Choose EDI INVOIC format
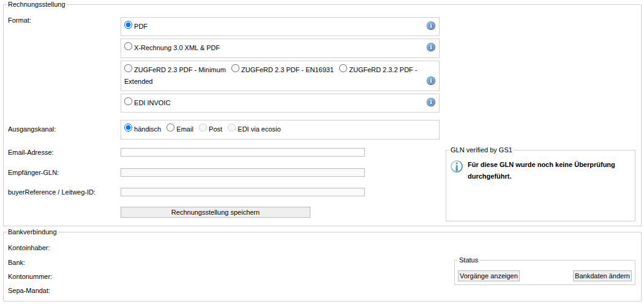 click(128, 102)
